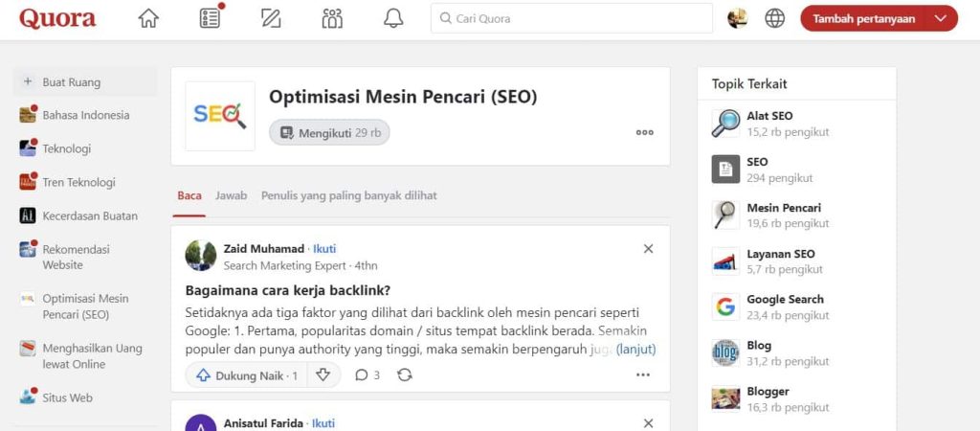Switch to Penulis yang paling banyak dilihat tab

[x=348, y=195]
